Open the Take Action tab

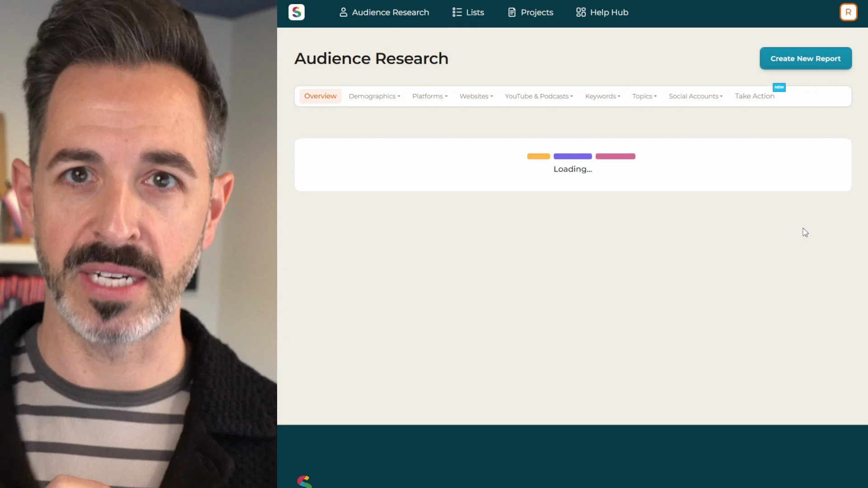(x=754, y=96)
